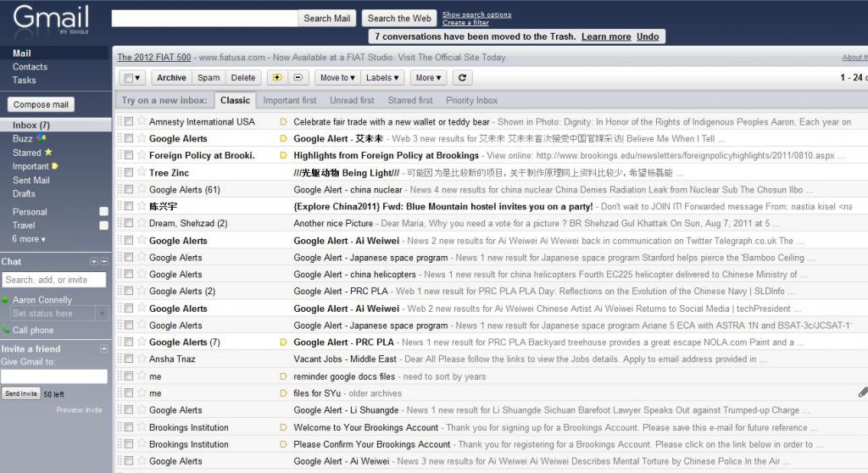Check the Ansha Tnaz email checkbox
The height and width of the screenshot is (473, 868).
[x=129, y=359]
